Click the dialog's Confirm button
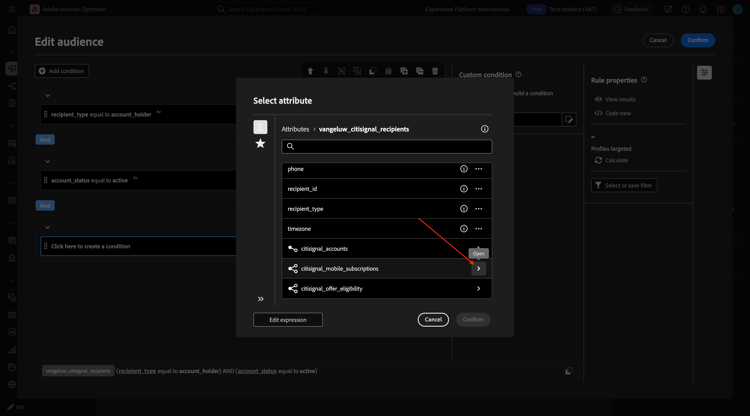Viewport: 750px width, 416px height. click(x=473, y=320)
